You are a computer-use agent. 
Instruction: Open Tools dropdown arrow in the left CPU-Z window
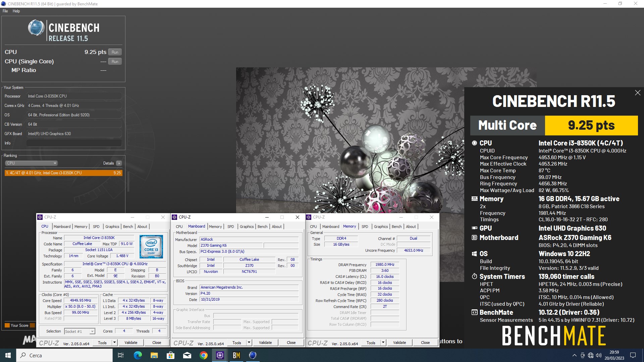pyautogui.click(x=114, y=343)
